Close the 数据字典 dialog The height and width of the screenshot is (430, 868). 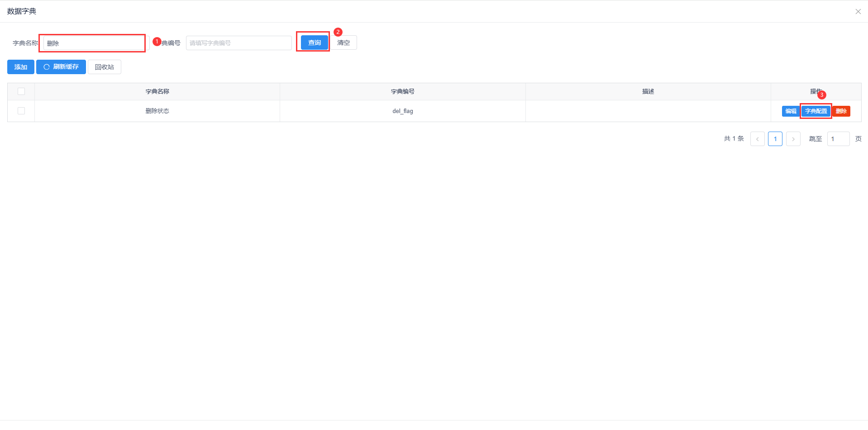tap(858, 11)
